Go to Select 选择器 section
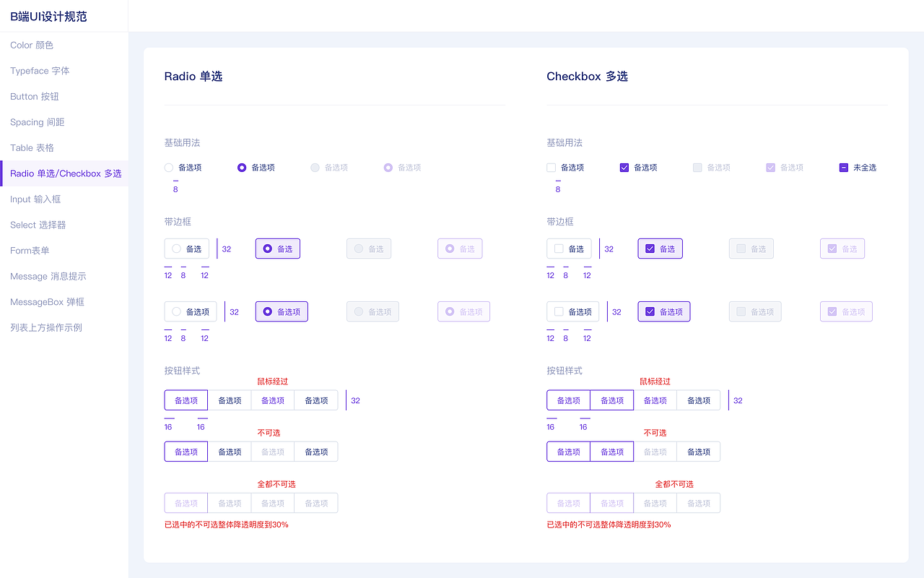 tap(38, 225)
